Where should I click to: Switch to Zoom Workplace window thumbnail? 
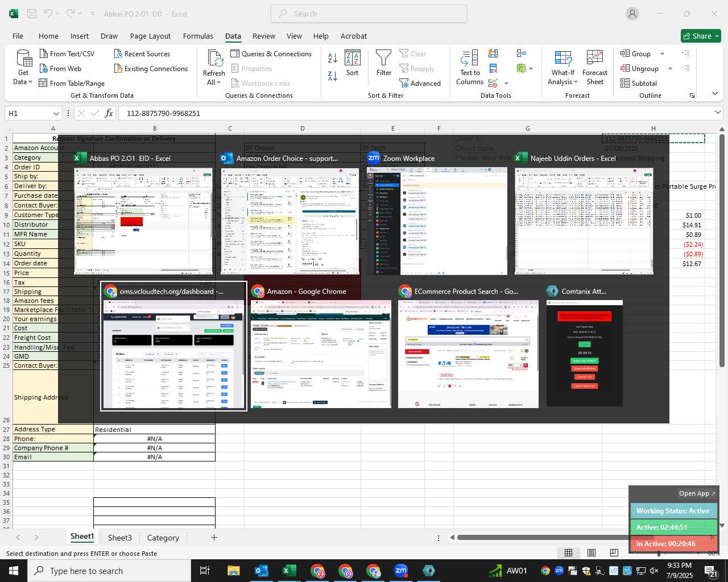[x=437, y=214]
